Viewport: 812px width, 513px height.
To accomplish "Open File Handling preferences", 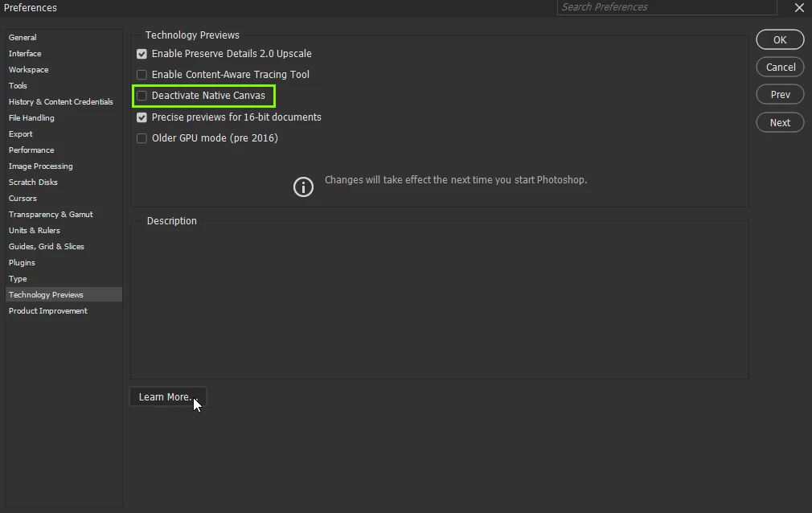I will coord(64,117).
